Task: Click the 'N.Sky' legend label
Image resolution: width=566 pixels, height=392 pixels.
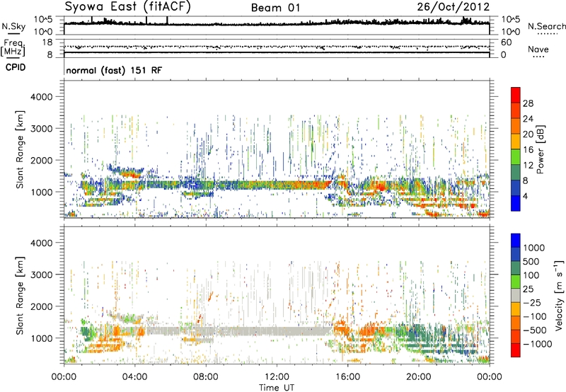Action: point(13,26)
